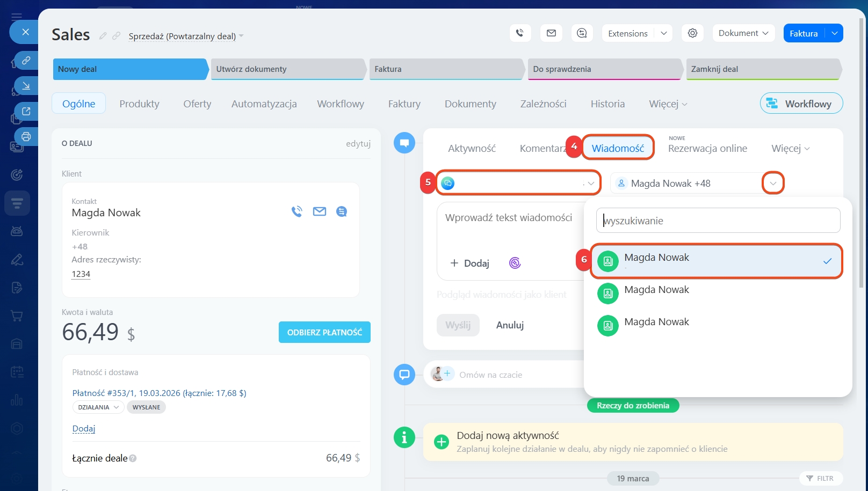Click the wyszukiwanie search field
This screenshot has width=868, height=491.
pyautogui.click(x=718, y=221)
